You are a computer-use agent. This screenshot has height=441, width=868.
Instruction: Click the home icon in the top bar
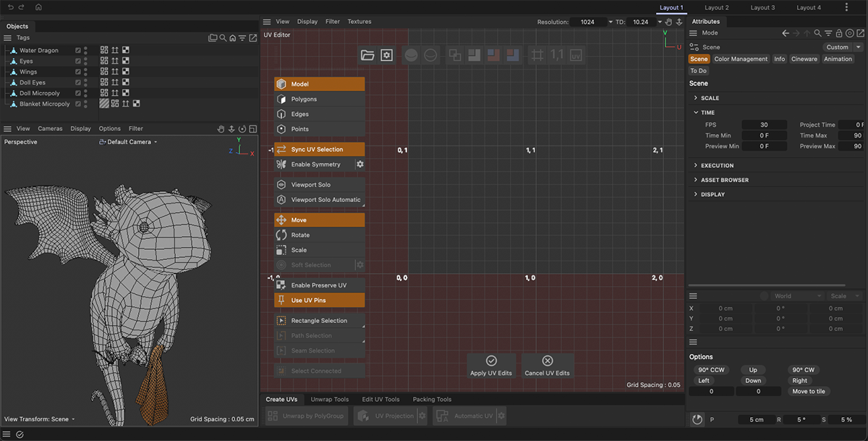38,7
